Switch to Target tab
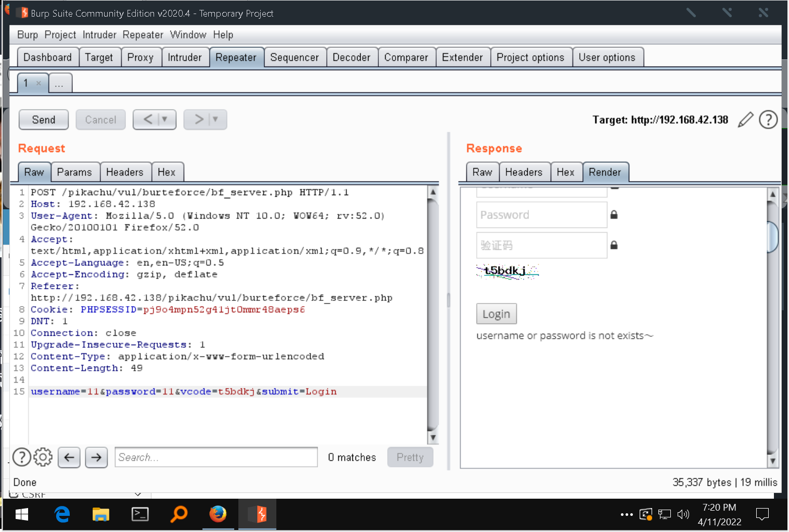Screen dimensions: 789x532 pyautogui.click(x=99, y=57)
